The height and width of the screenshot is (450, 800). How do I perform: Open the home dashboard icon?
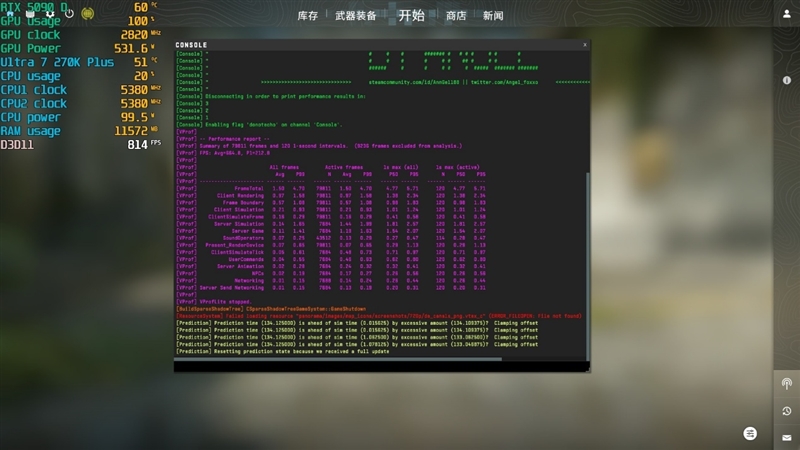coord(10,14)
